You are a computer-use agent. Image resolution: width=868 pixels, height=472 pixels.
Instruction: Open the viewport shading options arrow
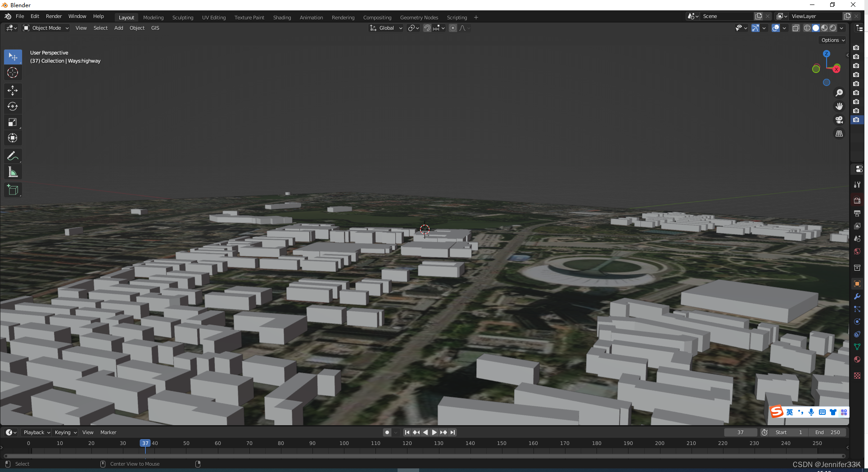tap(841, 28)
